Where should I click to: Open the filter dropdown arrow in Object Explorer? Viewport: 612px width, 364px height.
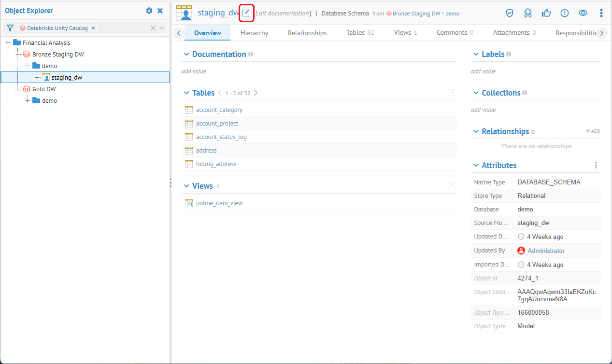pyautogui.click(x=162, y=28)
